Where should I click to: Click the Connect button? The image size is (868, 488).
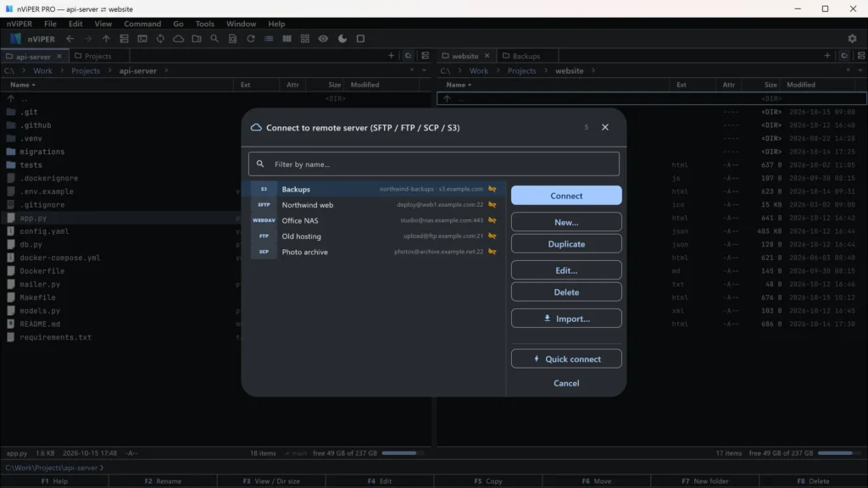coord(566,196)
